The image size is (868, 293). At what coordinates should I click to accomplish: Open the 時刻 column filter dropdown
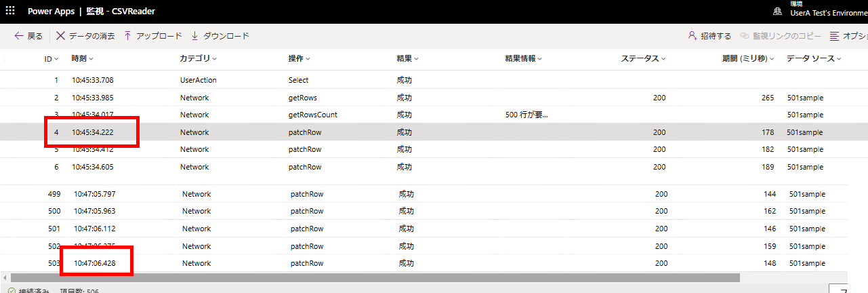coord(91,59)
